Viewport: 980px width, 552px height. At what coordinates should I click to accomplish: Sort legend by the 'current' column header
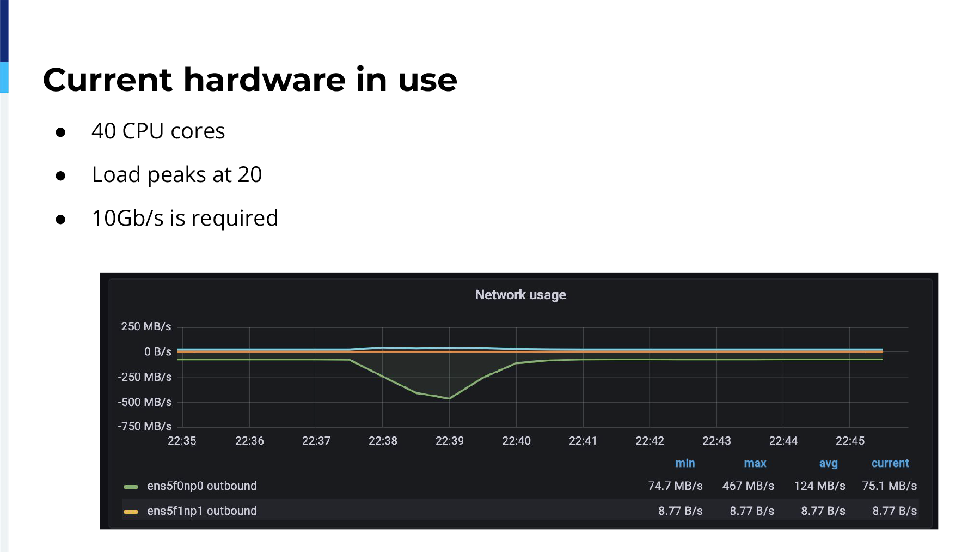click(x=890, y=463)
